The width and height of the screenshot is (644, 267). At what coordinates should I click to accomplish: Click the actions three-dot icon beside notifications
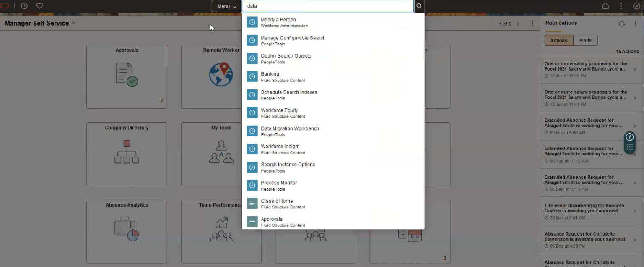[x=636, y=24]
